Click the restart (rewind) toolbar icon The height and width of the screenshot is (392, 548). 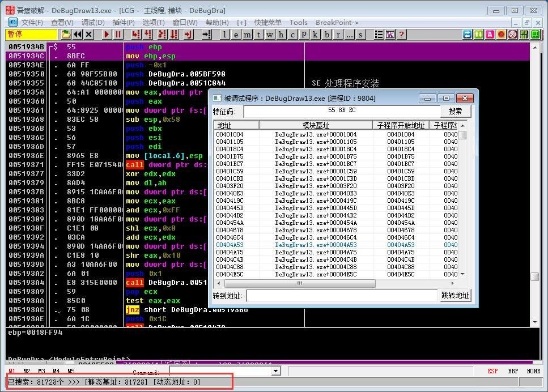[x=78, y=34]
